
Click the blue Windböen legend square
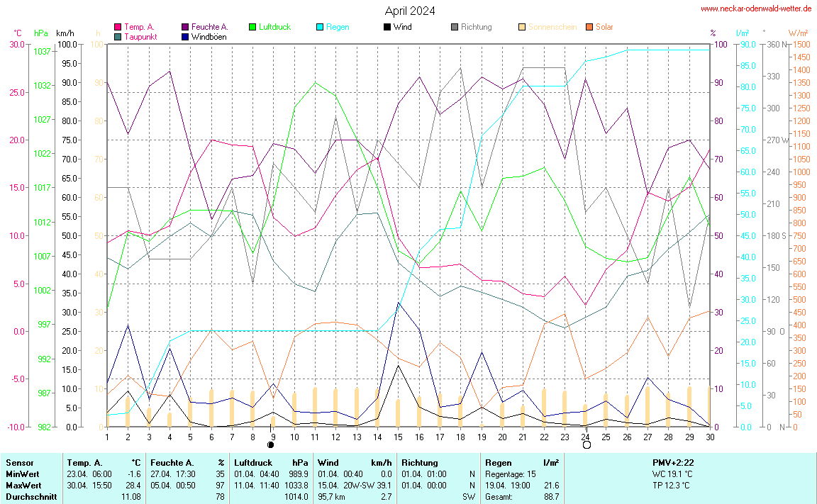pyautogui.click(x=185, y=36)
